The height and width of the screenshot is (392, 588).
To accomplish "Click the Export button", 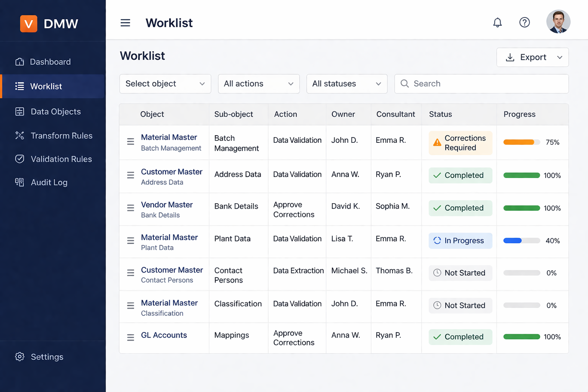I will (532, 57).
